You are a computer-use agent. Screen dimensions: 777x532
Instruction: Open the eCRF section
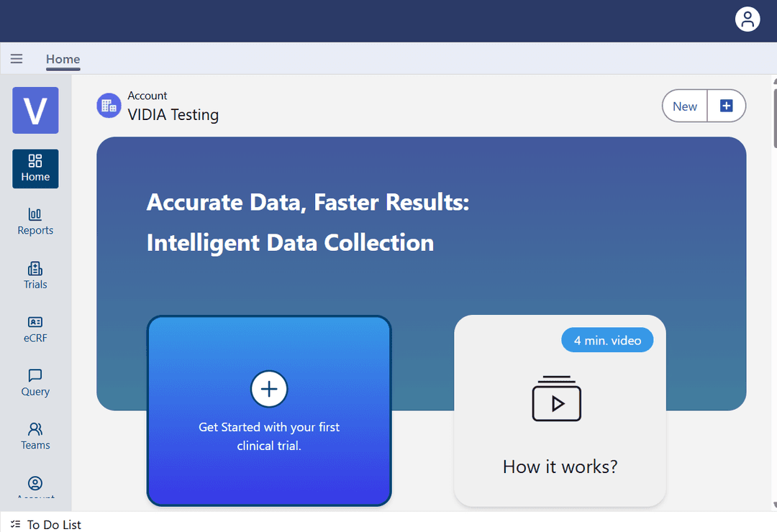click(35, 329)
